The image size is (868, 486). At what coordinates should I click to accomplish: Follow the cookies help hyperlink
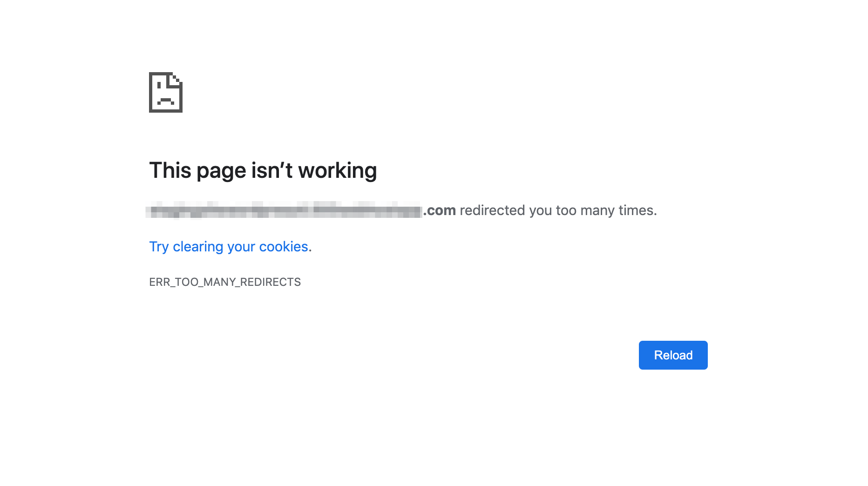point(228,246)
